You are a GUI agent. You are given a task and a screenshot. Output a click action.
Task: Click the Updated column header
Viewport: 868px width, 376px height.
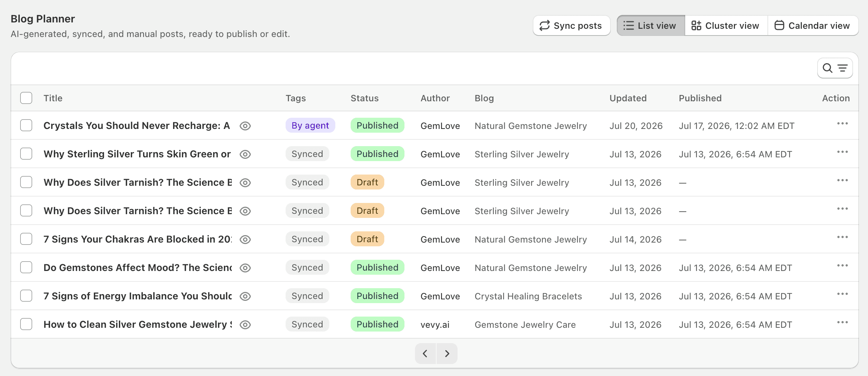coord(628,98)
